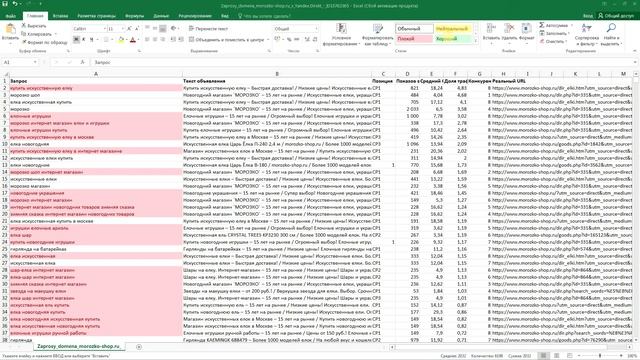640x360 pixels.
Task: Click Merge and Center (Объединить и поместить в центре)
Action: tap(227, 40)
